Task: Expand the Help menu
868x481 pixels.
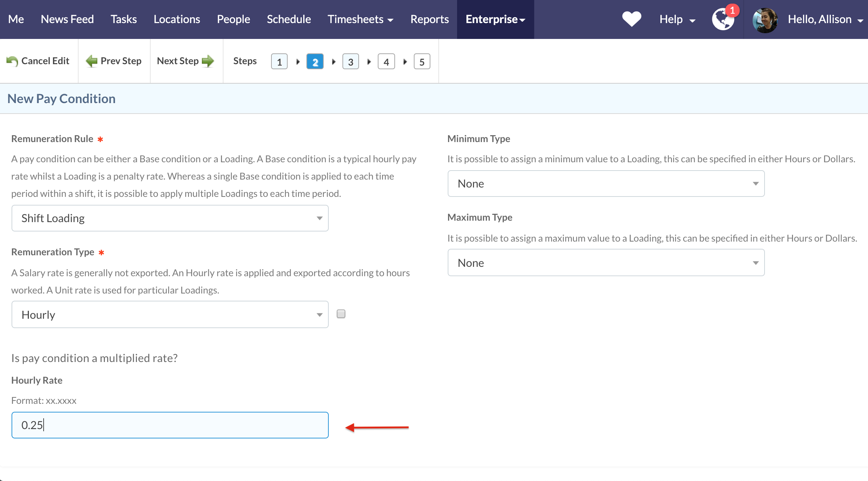Action: (677, 19)
